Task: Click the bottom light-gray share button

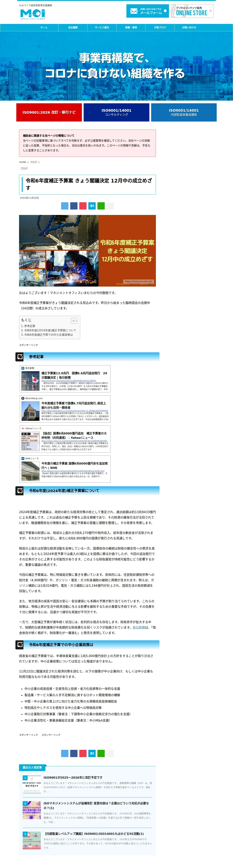Action: 110,753
